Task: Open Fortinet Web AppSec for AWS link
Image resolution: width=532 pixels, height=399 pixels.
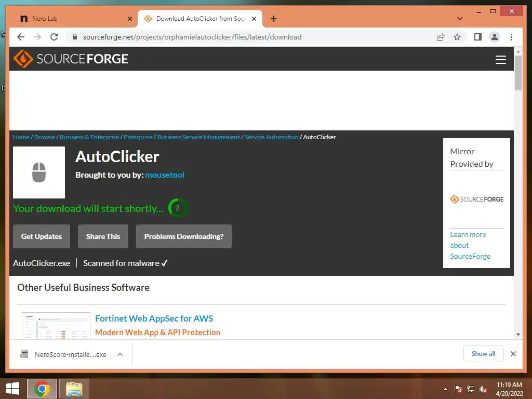Action: [x=154, y=318]
